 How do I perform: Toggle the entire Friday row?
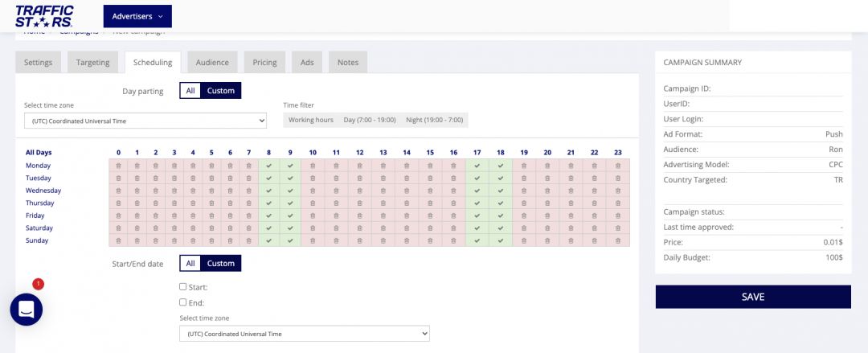35,215
